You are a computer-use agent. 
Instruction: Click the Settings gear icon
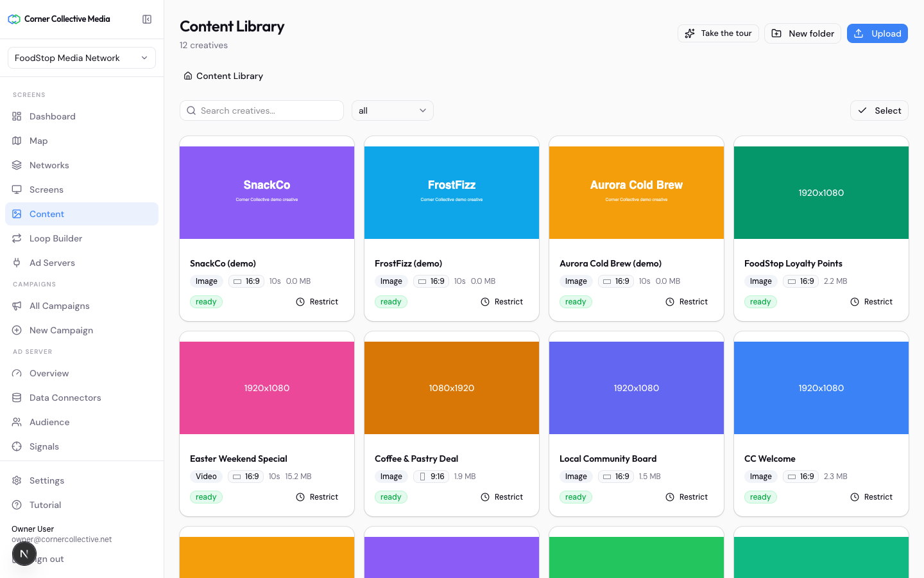click(x=17, y=480)
